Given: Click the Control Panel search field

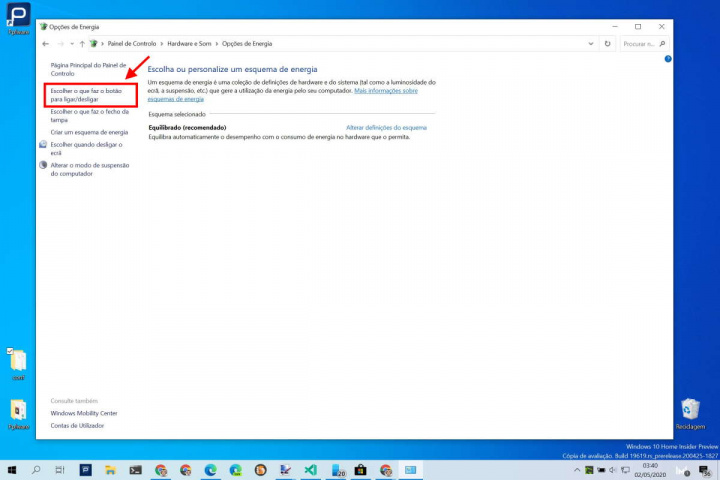Looking at the screenshot, I should click(x=642, y=44).
